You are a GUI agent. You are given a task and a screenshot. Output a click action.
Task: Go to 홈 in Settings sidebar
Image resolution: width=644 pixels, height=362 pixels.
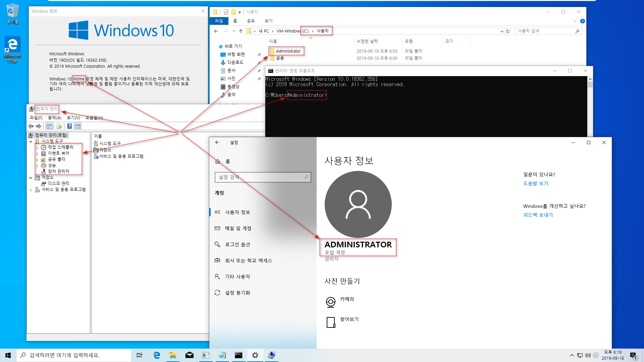click(x=227, y=162)
